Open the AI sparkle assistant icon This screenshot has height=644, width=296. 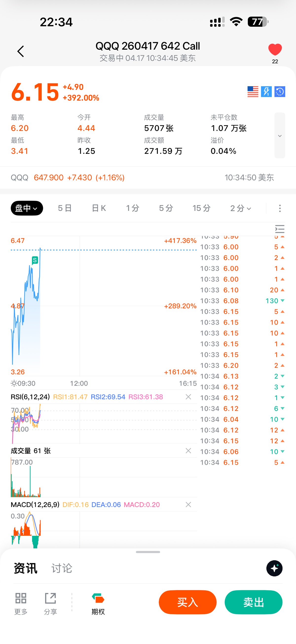pyautogui.click(x=274, y=568)
